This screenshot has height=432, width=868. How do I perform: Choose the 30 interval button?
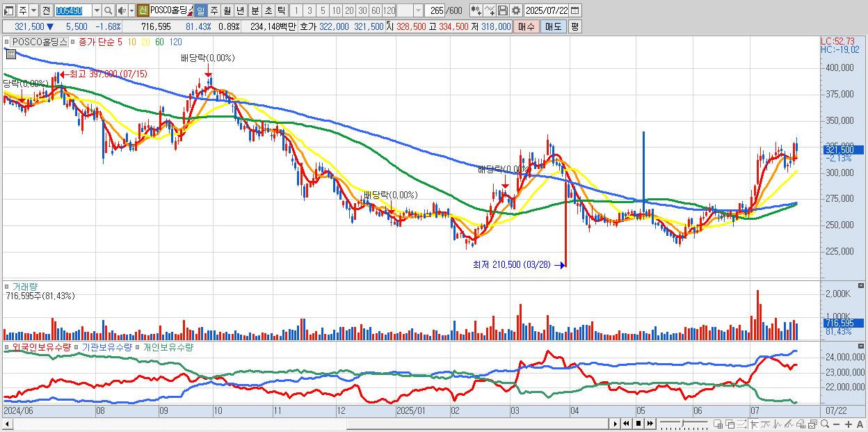click(x=362, y=10)
